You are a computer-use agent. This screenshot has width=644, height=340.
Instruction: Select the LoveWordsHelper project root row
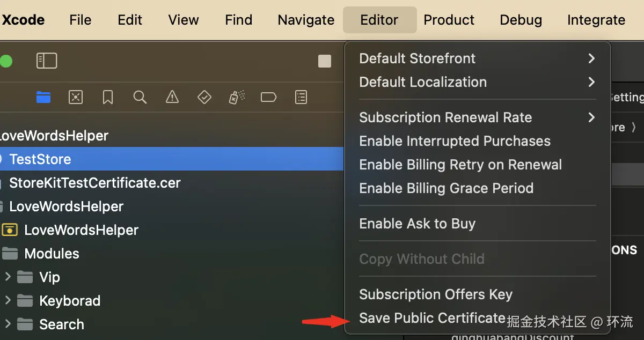click(172, 136)
